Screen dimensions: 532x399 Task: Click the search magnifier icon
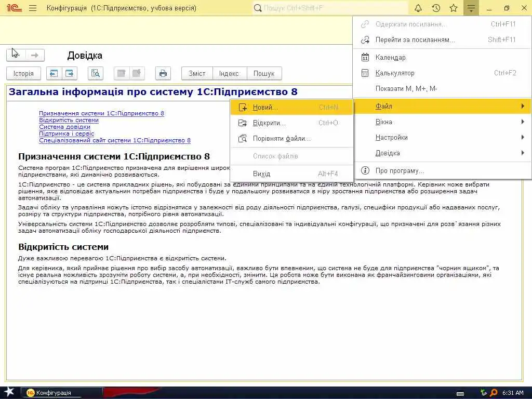pos(258,8)
